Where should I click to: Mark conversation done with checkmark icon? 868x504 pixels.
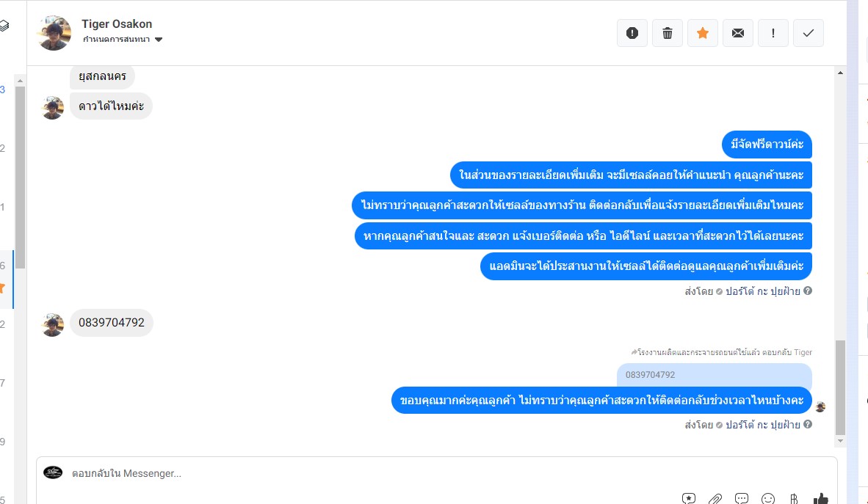(x=809, y=33)
